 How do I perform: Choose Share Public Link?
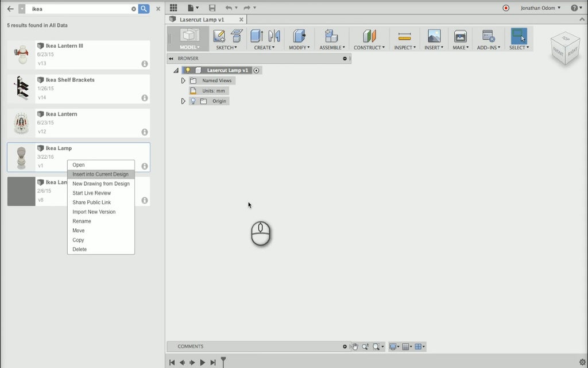click(101, 202)
